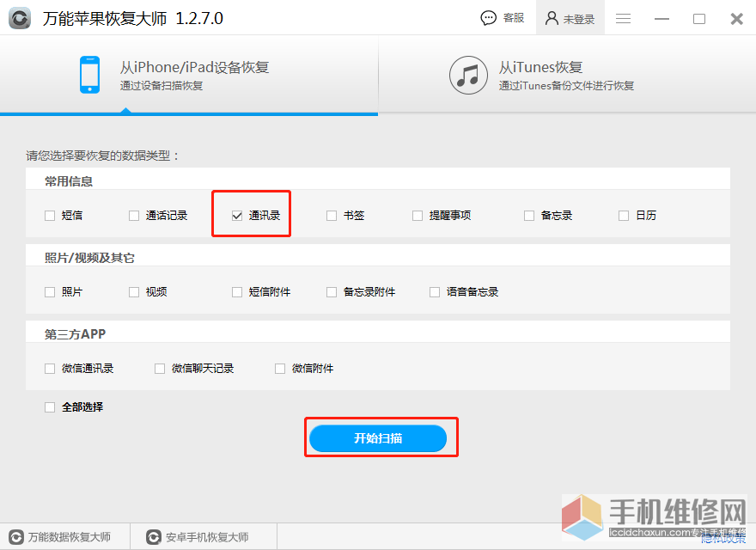This screenshot has height=550, width=756.
Task: Click the user account icon
Action: coord(552,18)
